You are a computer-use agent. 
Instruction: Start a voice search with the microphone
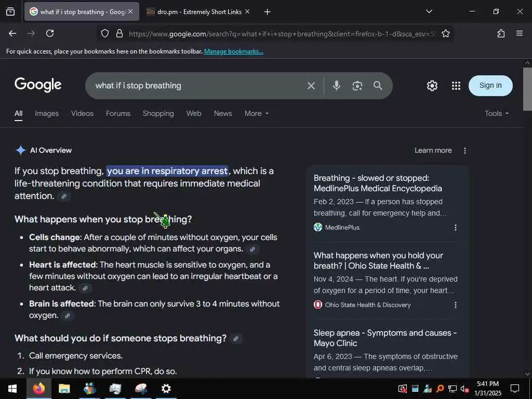(x=336, y=86)
